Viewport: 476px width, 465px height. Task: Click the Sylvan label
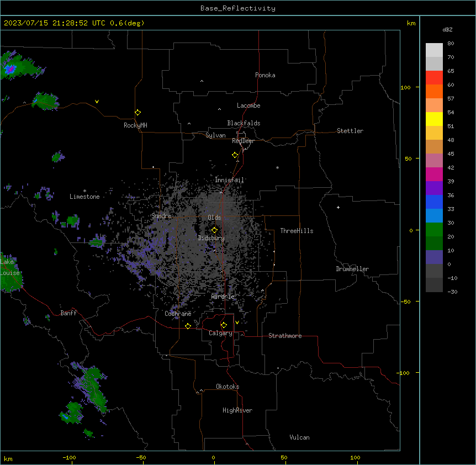pyautogui.click(x=215, y=135)
